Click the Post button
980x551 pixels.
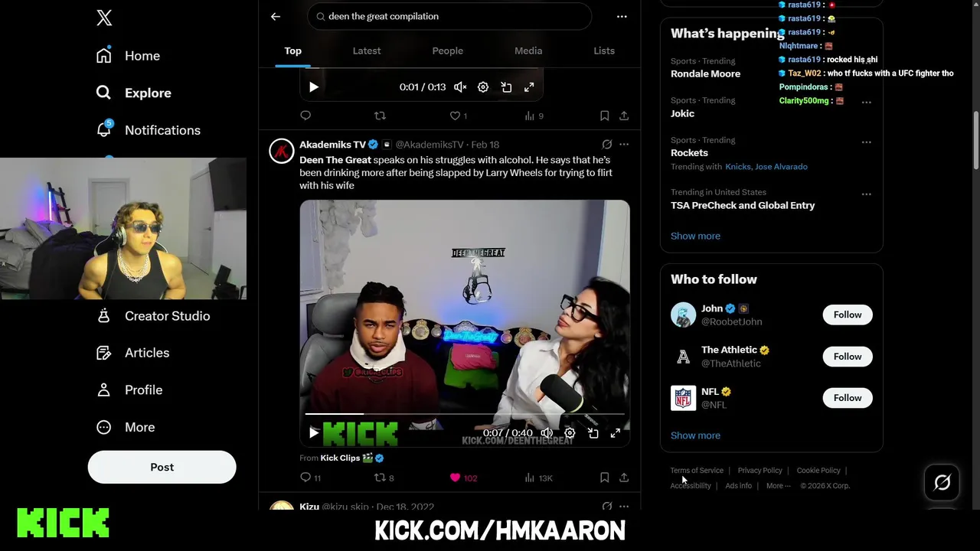point(162,467)
